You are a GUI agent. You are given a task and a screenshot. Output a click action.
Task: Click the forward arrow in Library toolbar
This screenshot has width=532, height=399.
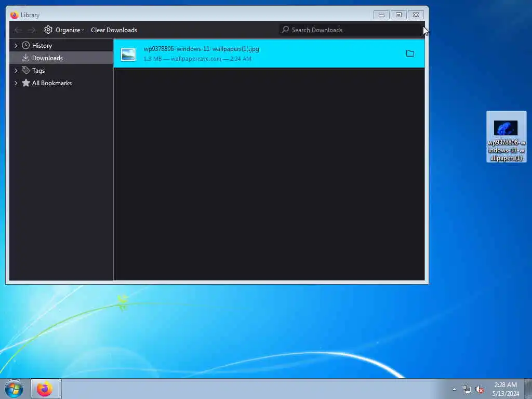pos(32,30)
